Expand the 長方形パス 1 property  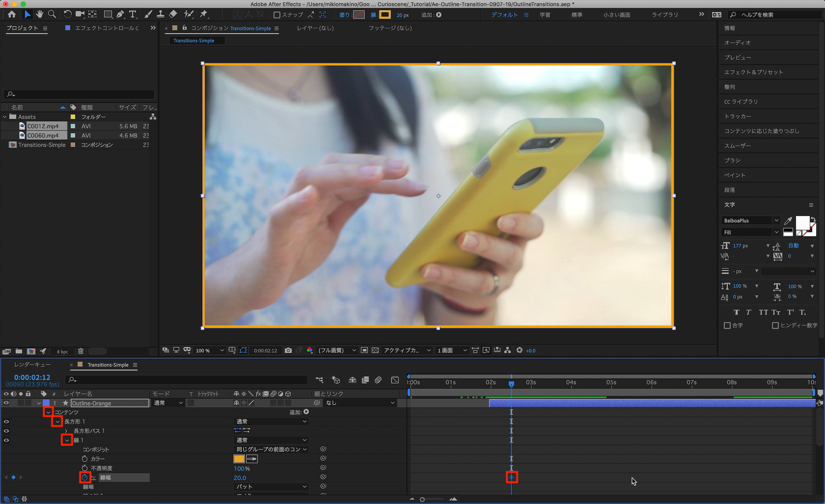coord(66,431)
